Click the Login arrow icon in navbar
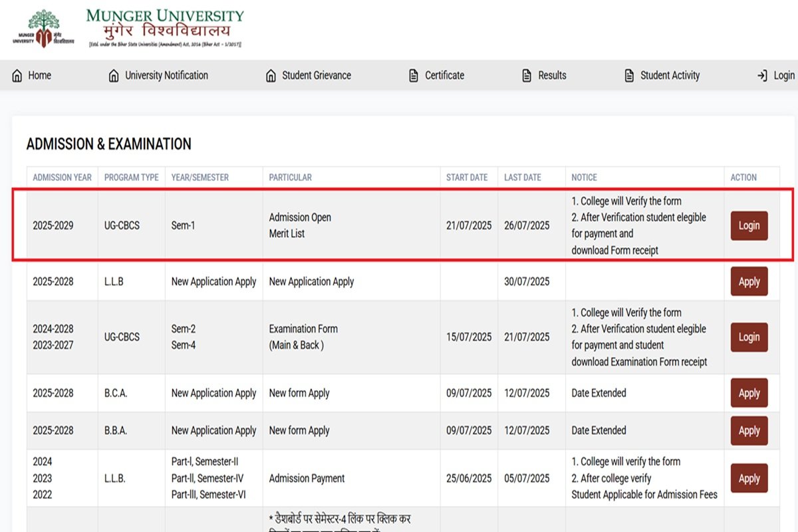 [x=762, y=76]
